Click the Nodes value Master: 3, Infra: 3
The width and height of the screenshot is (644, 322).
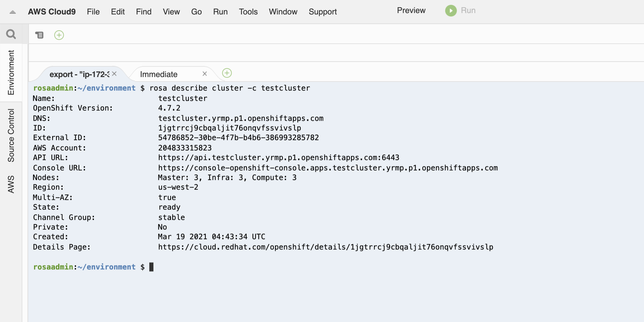tap(227, 178)
